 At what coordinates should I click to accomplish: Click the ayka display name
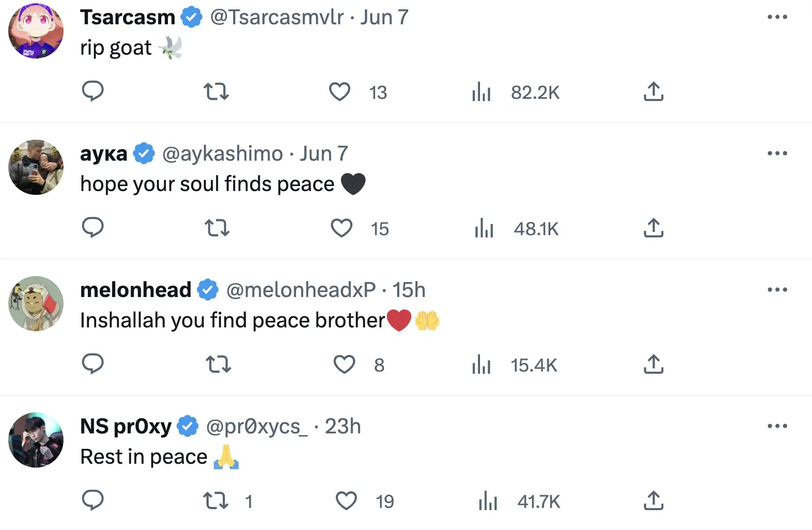104,153
